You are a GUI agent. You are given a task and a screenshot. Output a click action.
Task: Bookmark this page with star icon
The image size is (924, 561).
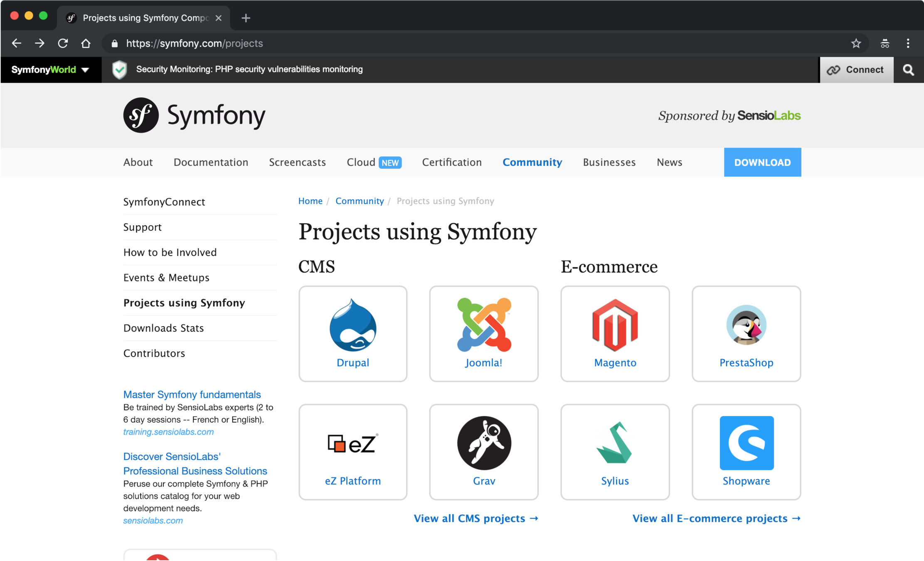(x=856, y=43)
